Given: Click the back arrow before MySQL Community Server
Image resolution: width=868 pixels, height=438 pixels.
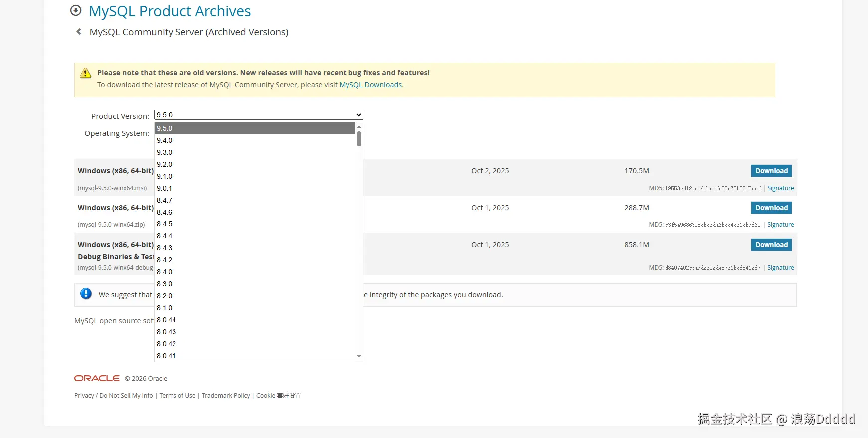Looking at the screenshot, I should click(79, 32).
